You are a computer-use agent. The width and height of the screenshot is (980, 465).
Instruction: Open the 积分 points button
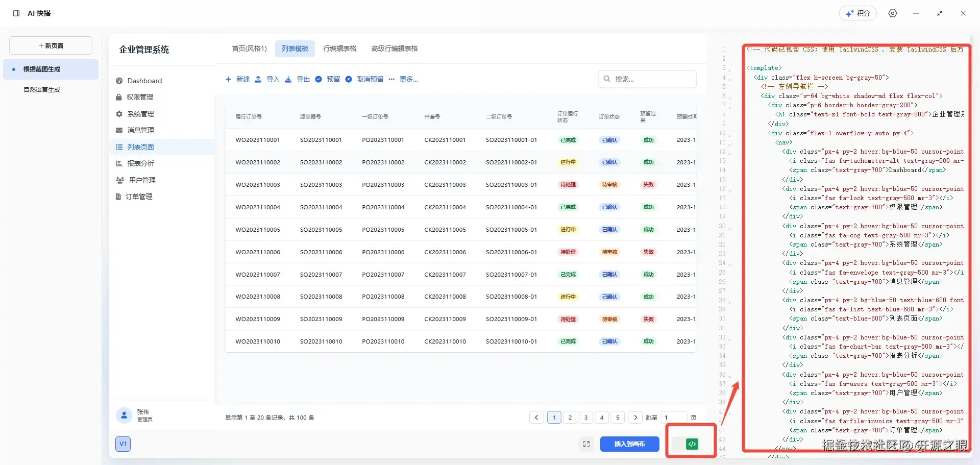pyautogui.click(x=858, y=13)
